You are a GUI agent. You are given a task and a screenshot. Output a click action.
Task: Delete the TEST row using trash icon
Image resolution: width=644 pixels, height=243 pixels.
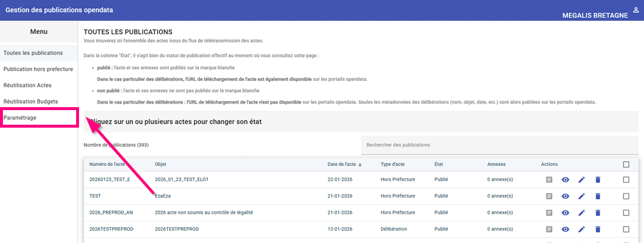(598, 196)
